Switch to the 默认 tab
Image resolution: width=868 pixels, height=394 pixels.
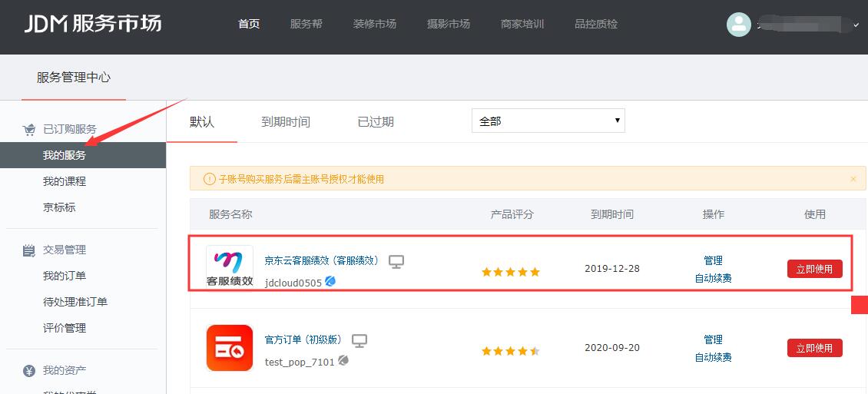pos(202,122)
